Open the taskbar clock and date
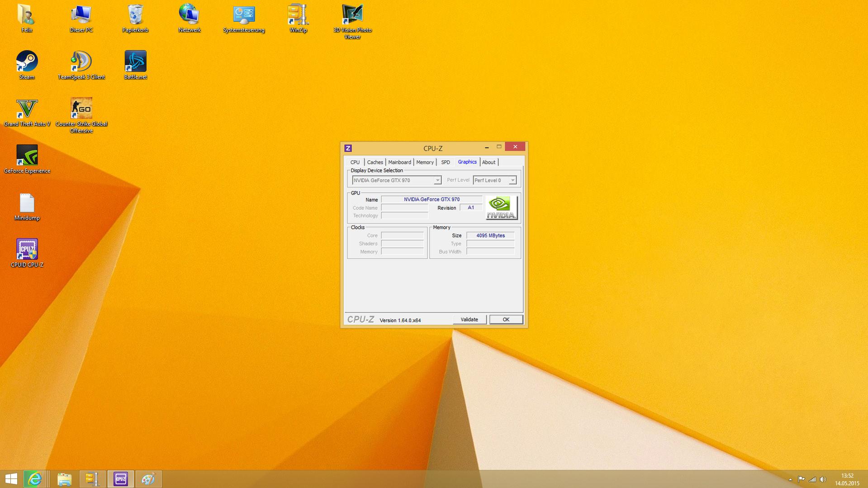This screenshot has width=868, height=488. click(x=847, y=479)
